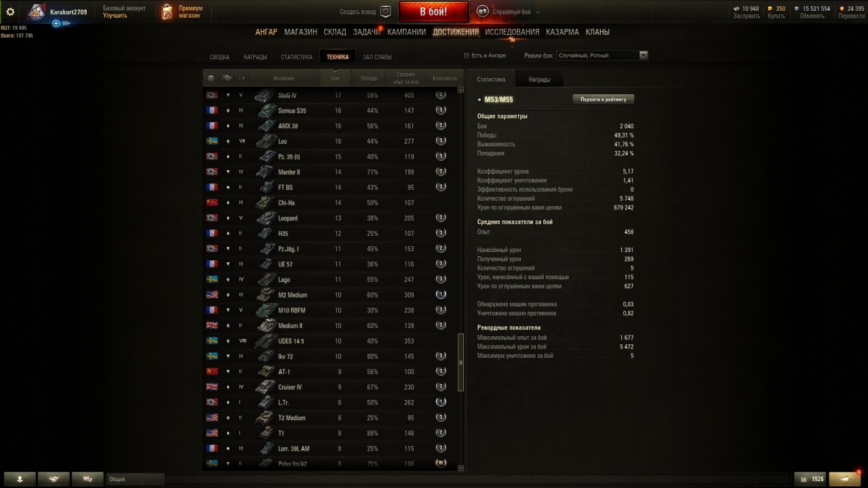
Task: Click the red 'В бой!' button
Action: [x=433, y=12]
